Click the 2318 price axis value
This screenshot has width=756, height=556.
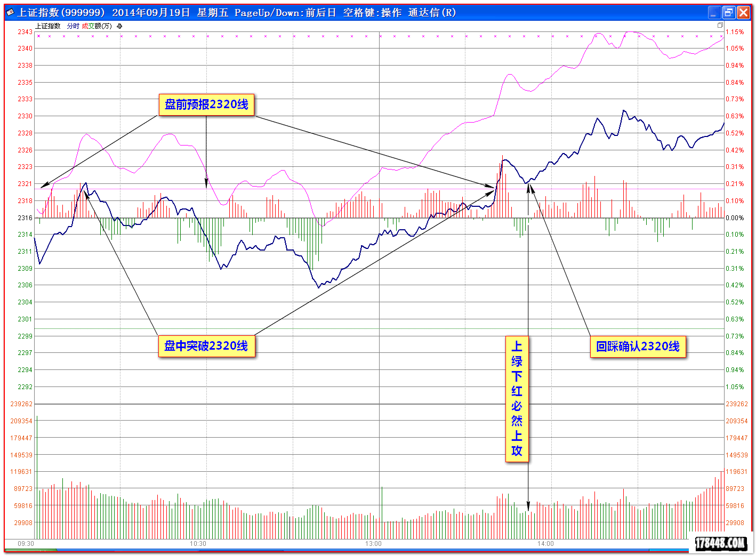[25, 201]
